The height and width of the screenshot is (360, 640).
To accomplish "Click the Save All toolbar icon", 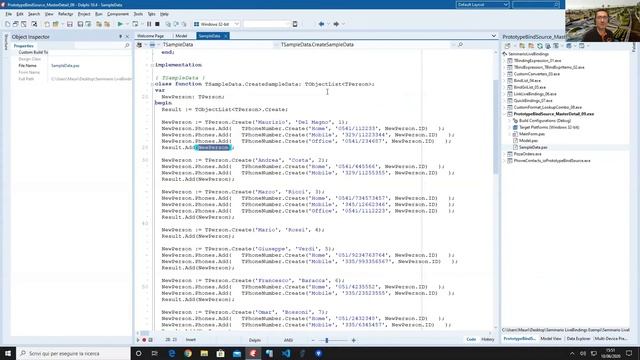I will click(x=80, y=24).
